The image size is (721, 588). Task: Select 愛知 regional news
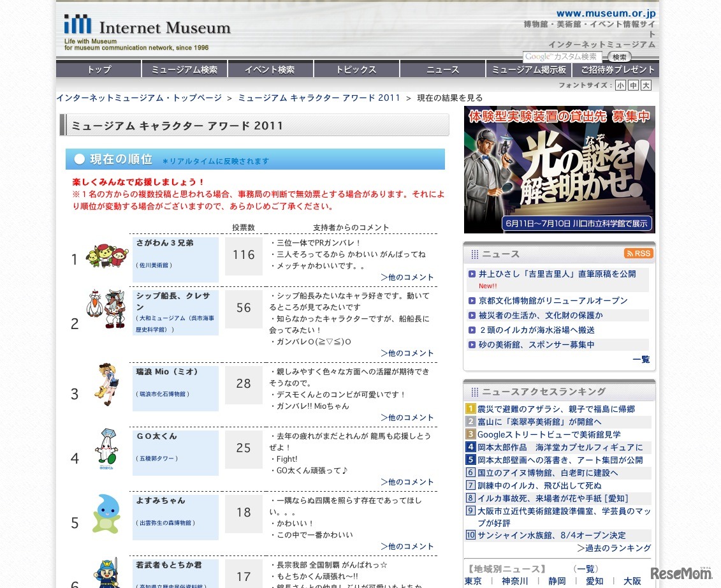pos(595,581)
